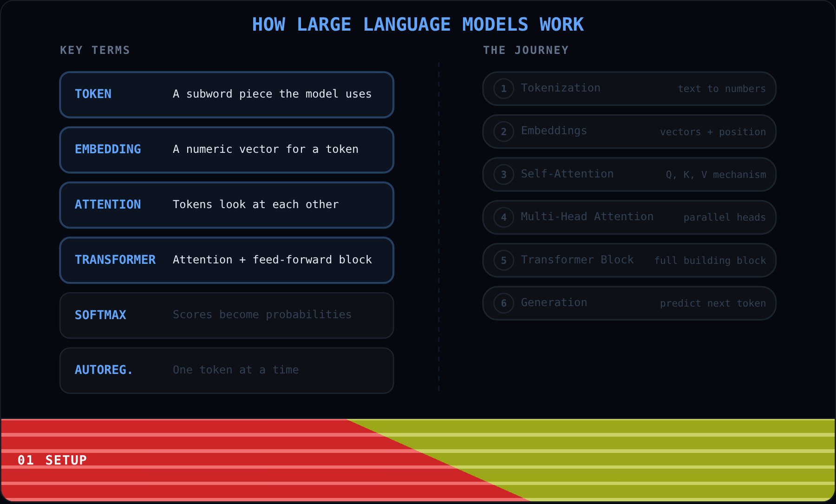Open the Self-Attention journey step
Screen dimensions: 836x504
(629, 175)
